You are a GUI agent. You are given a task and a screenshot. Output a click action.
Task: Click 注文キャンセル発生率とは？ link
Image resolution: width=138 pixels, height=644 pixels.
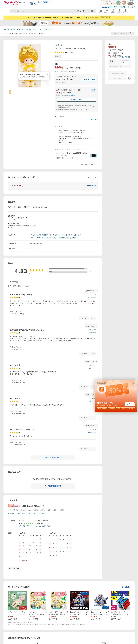tap(43, 526)
